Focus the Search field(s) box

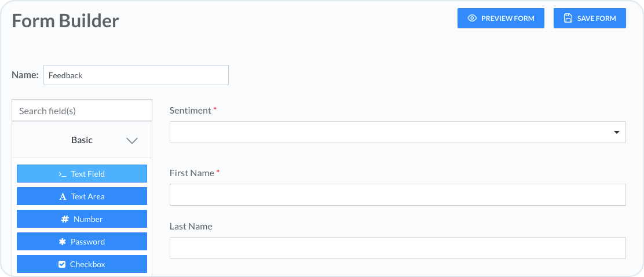[x=82, y=111]
